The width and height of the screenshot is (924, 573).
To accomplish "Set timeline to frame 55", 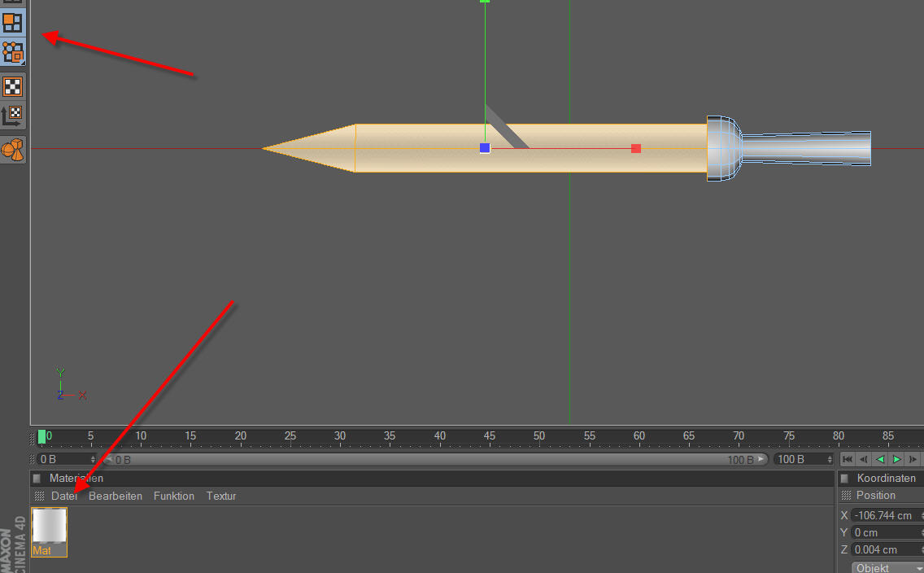I will 589,436.
